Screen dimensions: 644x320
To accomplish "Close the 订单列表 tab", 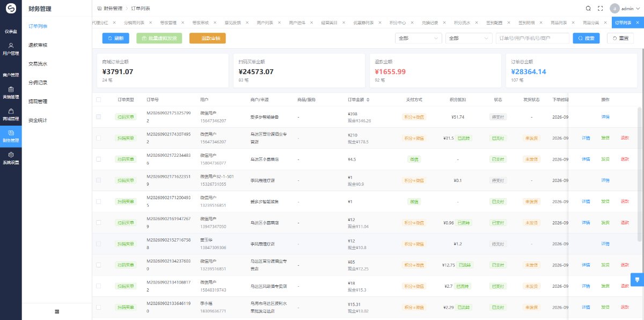I will point(636,23).
